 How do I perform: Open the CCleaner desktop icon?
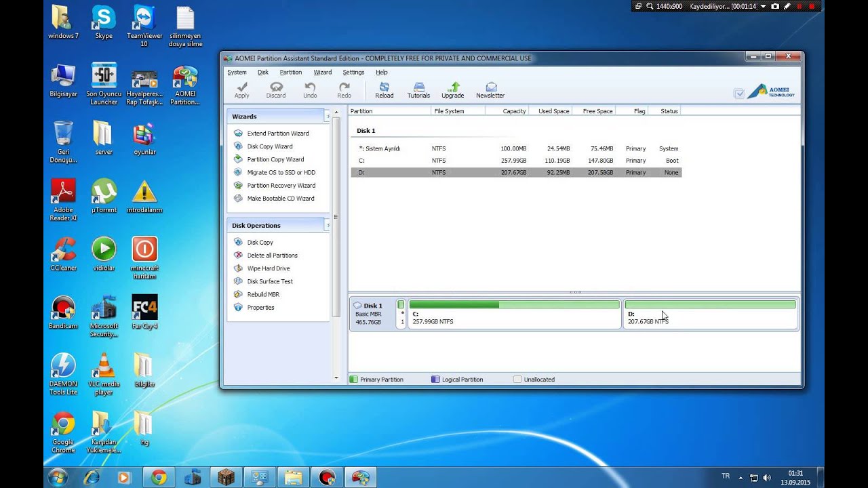pyautogui.click(x=63, y=254)
